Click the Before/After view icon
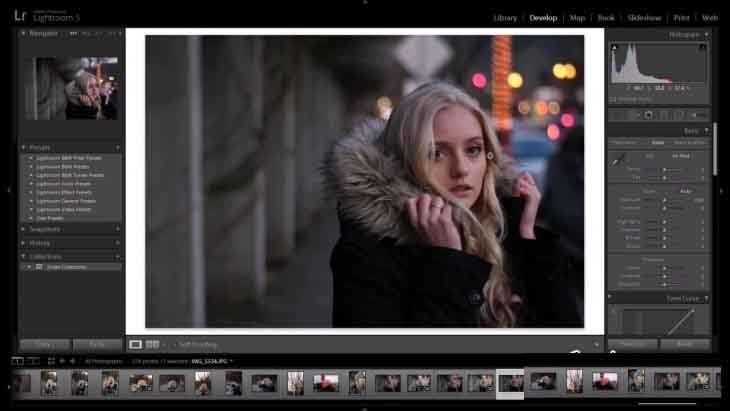730x411 pixels. coord(153,344)
